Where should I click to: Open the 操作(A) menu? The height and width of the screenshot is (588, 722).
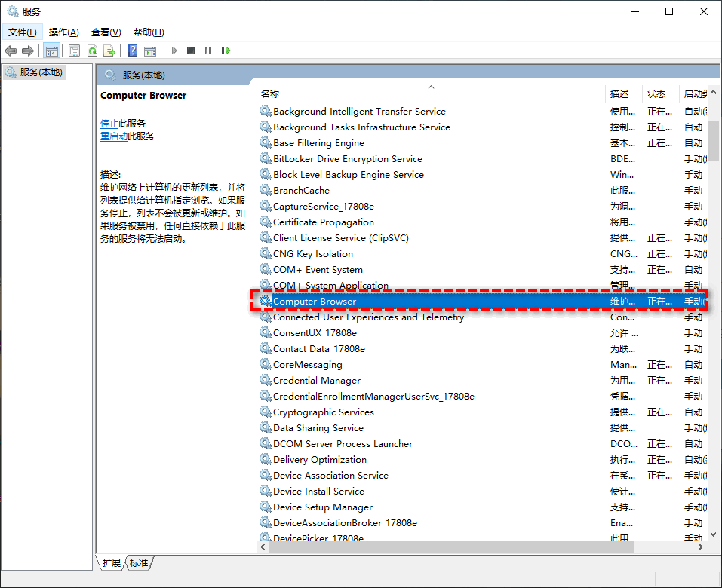[63, 32]
